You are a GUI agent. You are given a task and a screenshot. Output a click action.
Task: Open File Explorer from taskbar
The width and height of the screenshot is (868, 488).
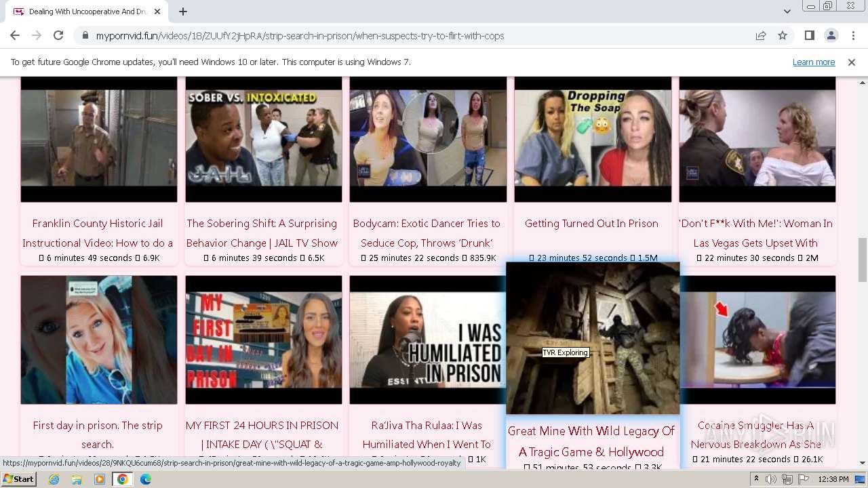77,479
